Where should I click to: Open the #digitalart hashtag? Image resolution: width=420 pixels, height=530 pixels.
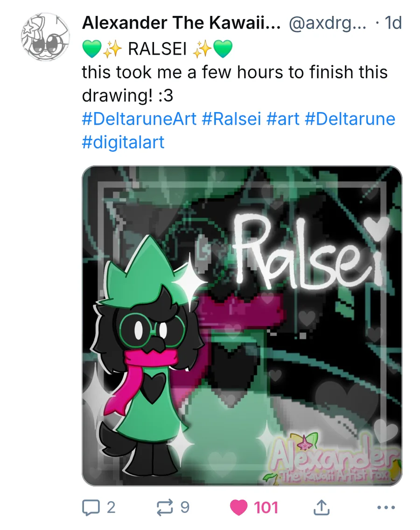point(123,142)
